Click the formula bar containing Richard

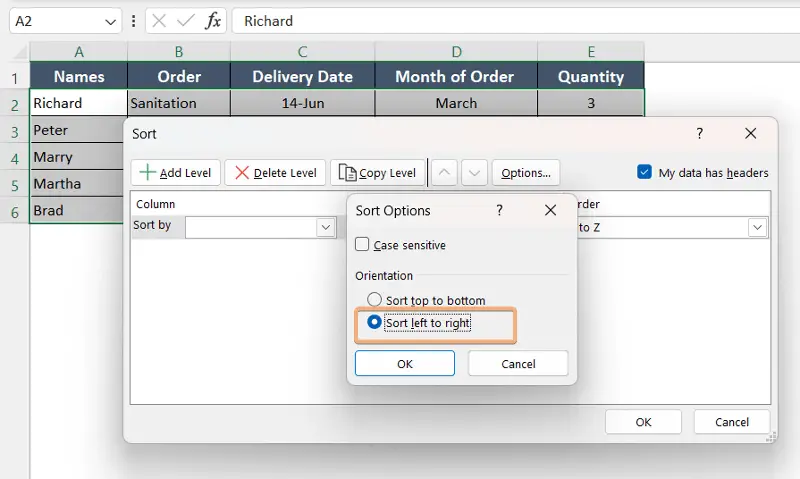(516, 21)
